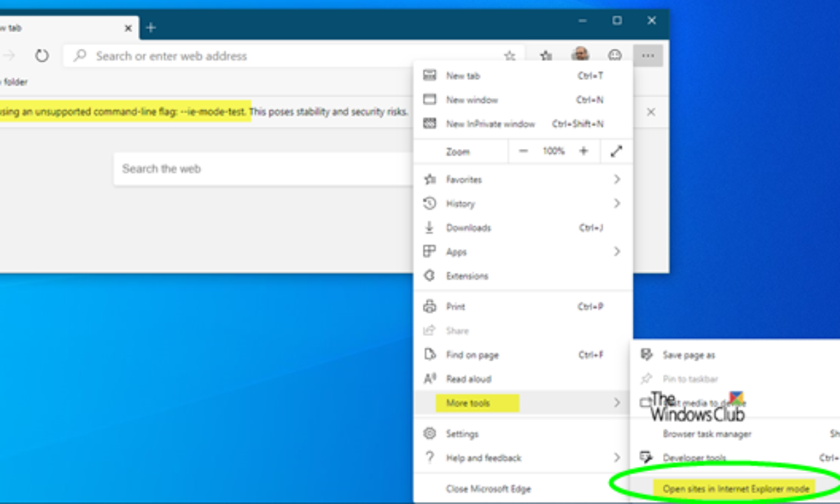This screenshot has height=504, width=840.
Task: Click the History clock icon
Action: (430, 204)
